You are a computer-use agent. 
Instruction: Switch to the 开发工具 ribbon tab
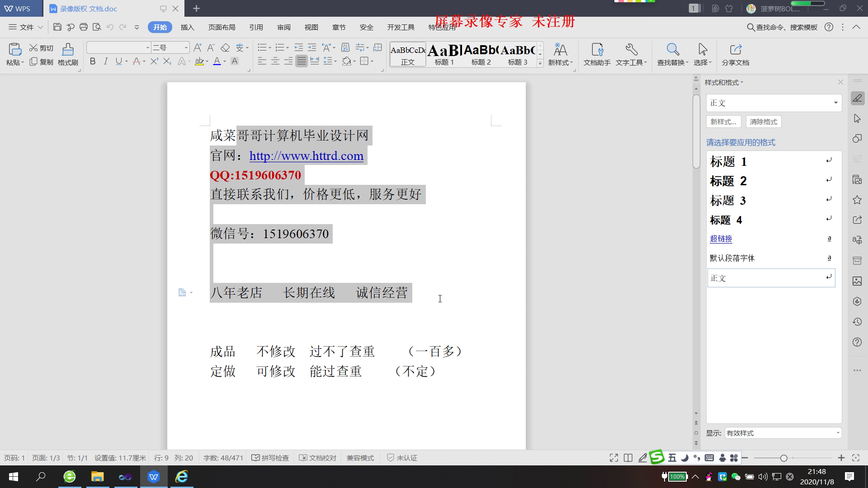point(401,27)
